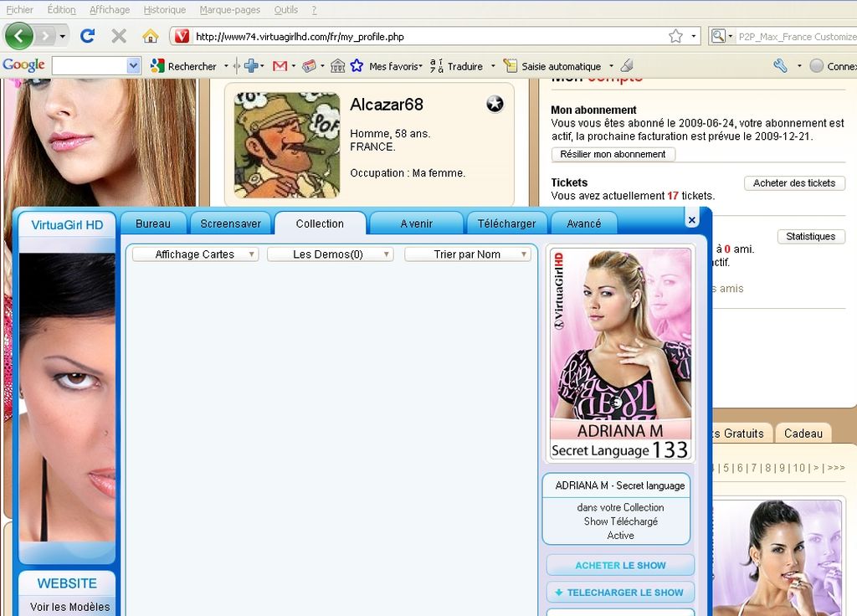Click the green browser Back arrow
Viewport: 857px width, 616px height.
tap(18, 36)
